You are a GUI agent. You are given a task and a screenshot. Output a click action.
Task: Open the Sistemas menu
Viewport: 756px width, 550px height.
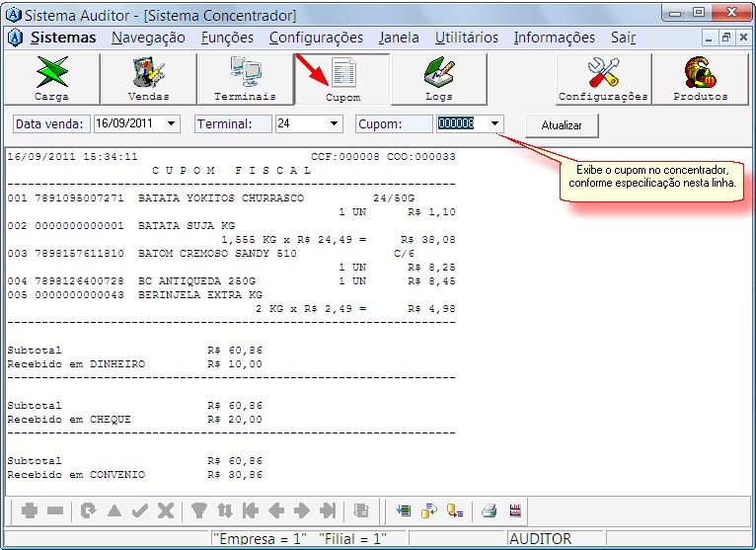coord(63,38)
